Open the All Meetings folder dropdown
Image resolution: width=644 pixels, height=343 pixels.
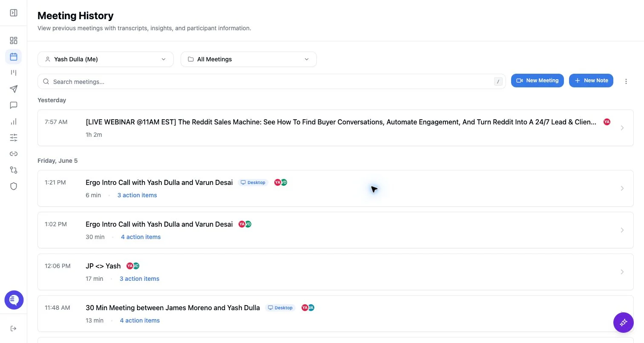pos(249,59)
